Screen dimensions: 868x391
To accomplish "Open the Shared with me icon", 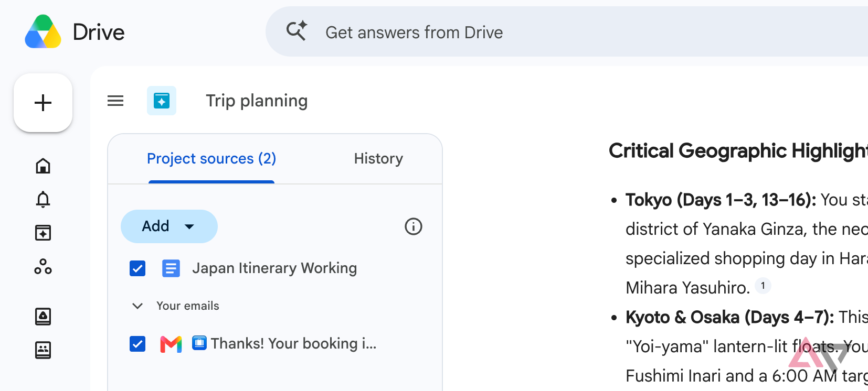I will (x=43, y=350).
